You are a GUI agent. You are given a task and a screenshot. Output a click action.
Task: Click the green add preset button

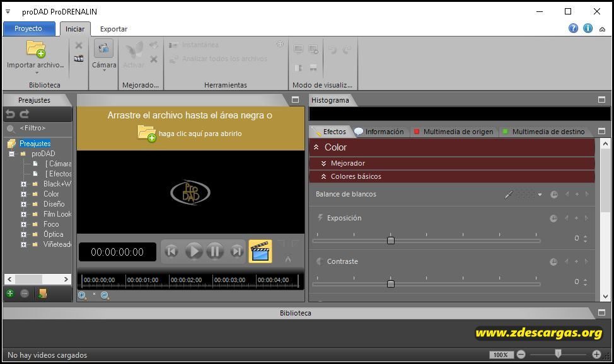click(10, 293)
